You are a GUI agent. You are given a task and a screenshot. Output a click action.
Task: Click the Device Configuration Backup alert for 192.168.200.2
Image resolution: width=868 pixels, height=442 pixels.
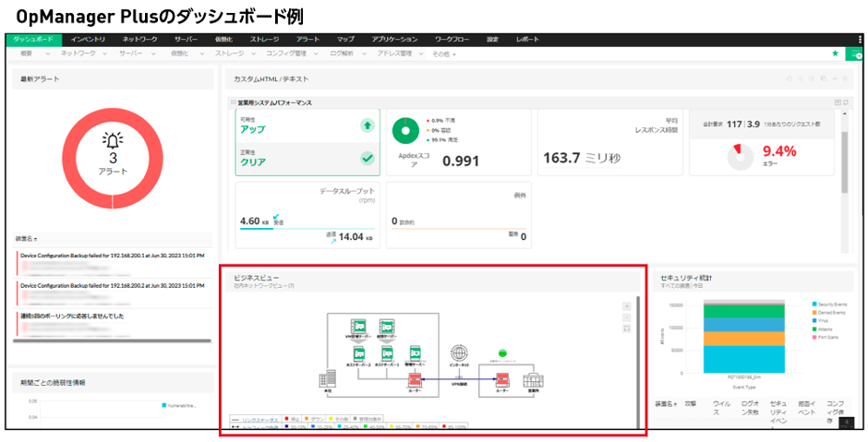(x=113, y=286)
